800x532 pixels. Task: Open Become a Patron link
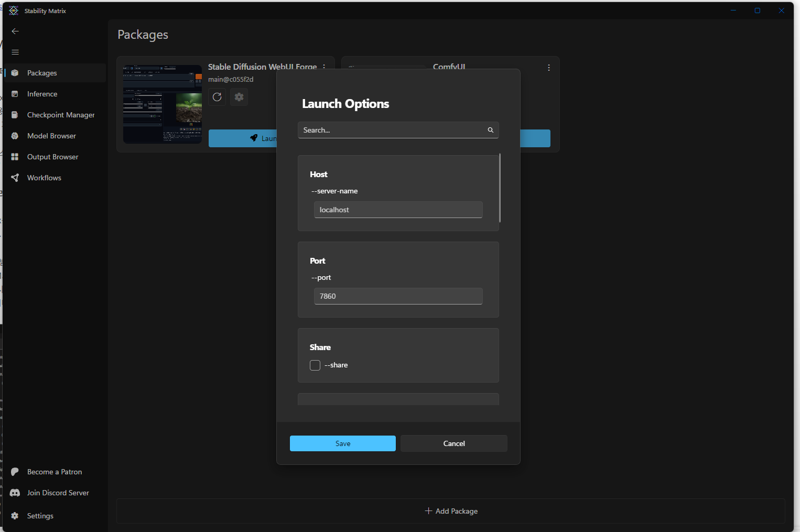point(55,472)
